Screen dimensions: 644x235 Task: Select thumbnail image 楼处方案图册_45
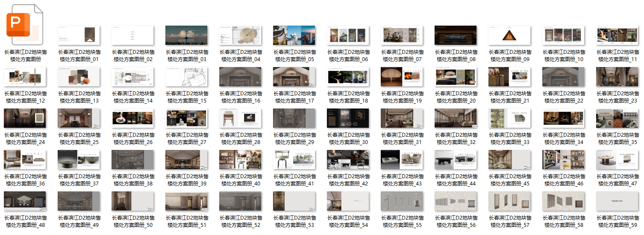[x=509, y=159]
